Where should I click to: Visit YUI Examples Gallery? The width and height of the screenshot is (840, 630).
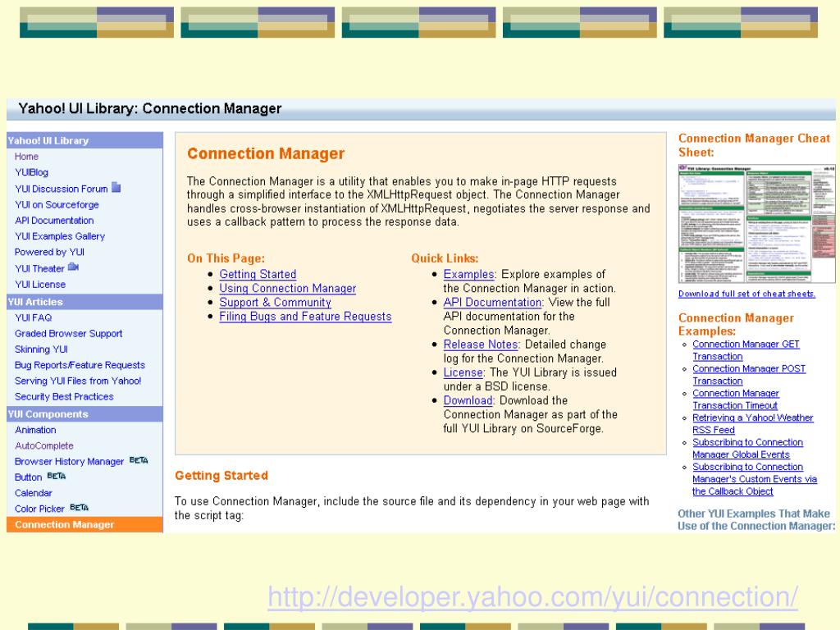(x=59, y=236)
